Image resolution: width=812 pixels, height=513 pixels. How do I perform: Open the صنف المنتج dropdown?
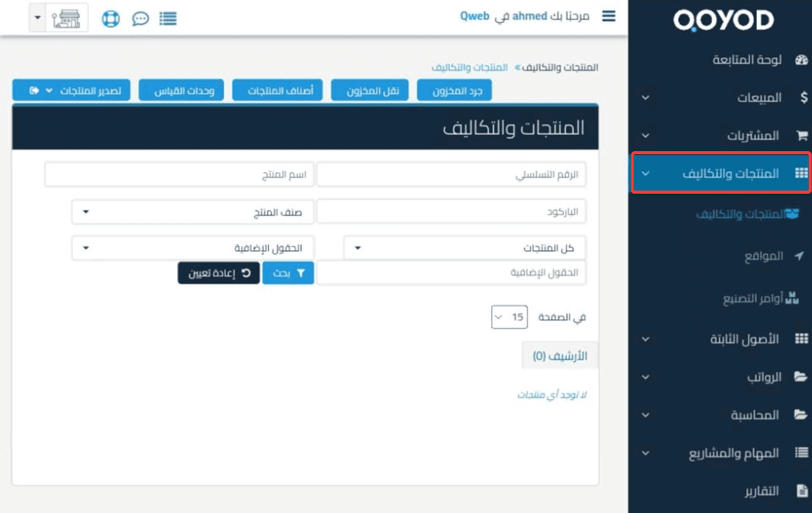coord(193,212)
